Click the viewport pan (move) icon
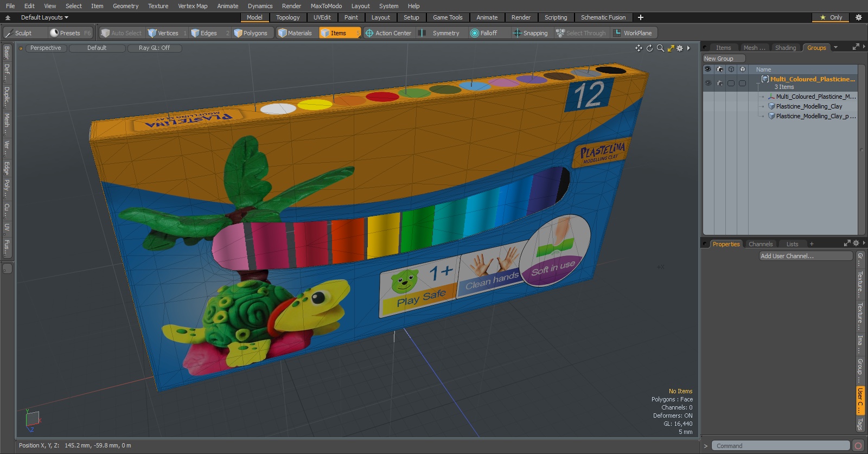Screen dimensions: 868x454 639,48
